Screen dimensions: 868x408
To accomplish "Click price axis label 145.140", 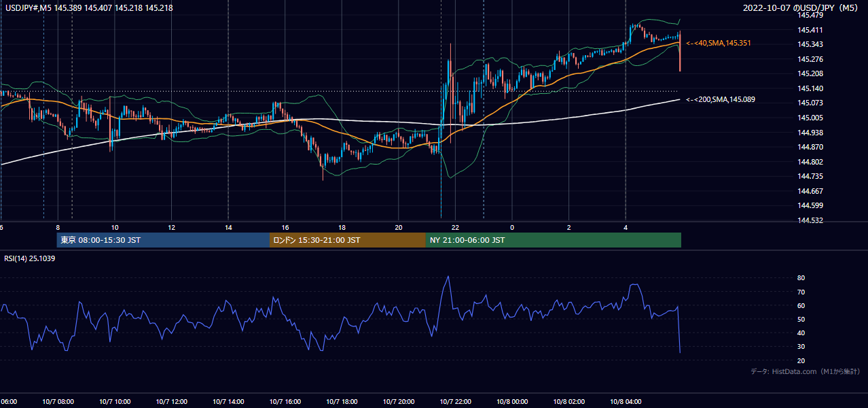I will click(810, 88).
